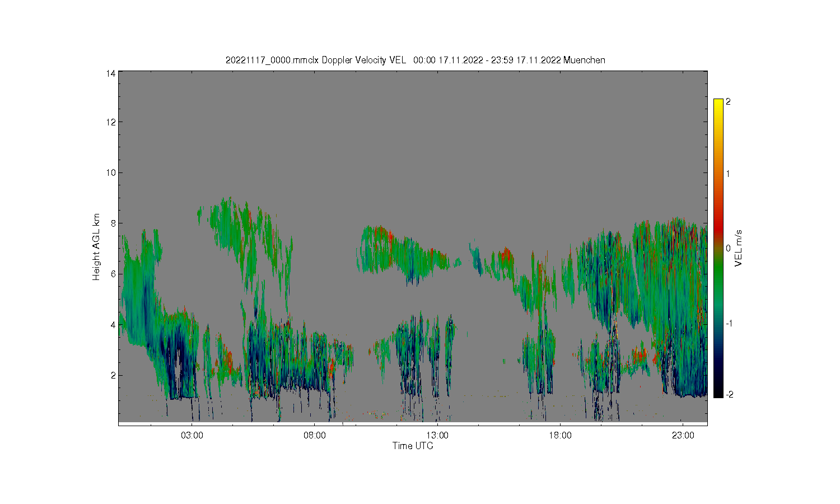Click the 14 height tick label

pyautogui.click(x=111, y=73)
